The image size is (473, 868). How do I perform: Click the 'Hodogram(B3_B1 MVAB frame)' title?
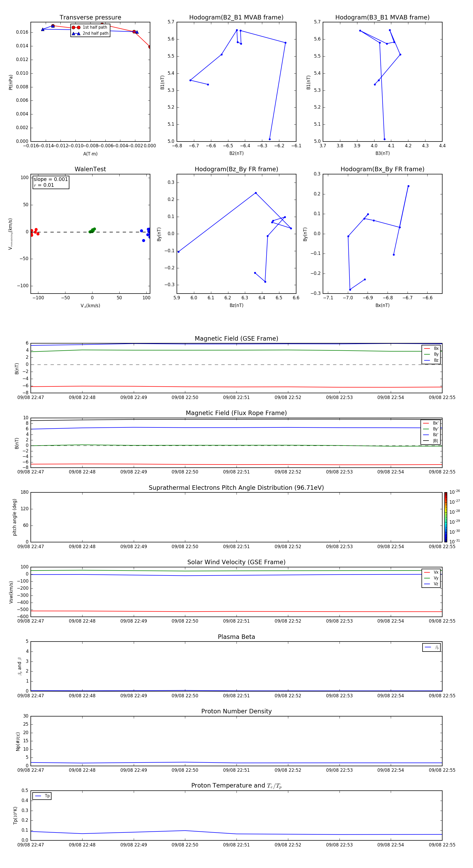point(382,18)
